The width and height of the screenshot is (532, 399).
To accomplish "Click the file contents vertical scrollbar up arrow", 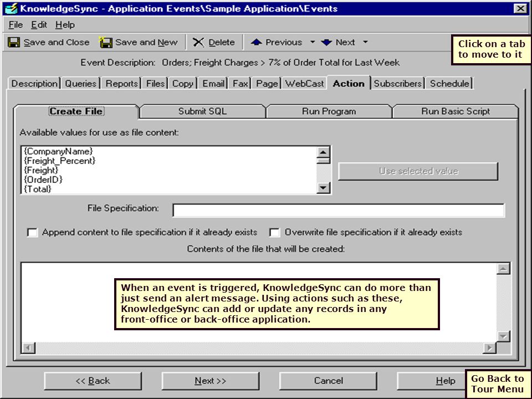I will click(503, 269).
